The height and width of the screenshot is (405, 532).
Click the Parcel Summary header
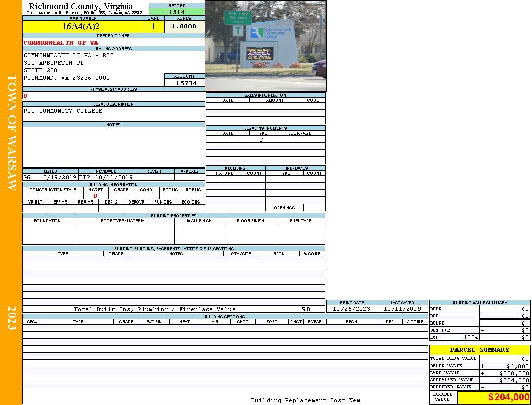(x=480, y=350)
